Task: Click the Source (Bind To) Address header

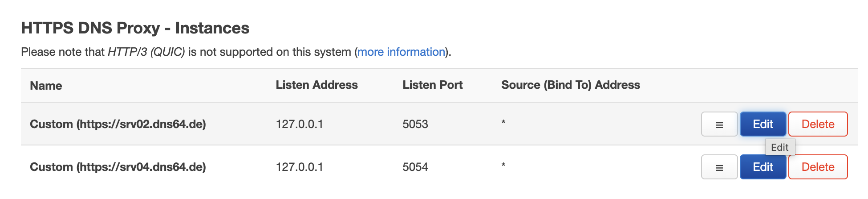Action: click(x=570, y=85)
